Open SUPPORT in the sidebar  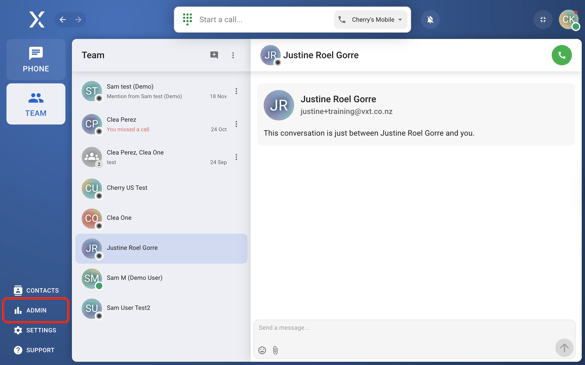tap(34, 350)
